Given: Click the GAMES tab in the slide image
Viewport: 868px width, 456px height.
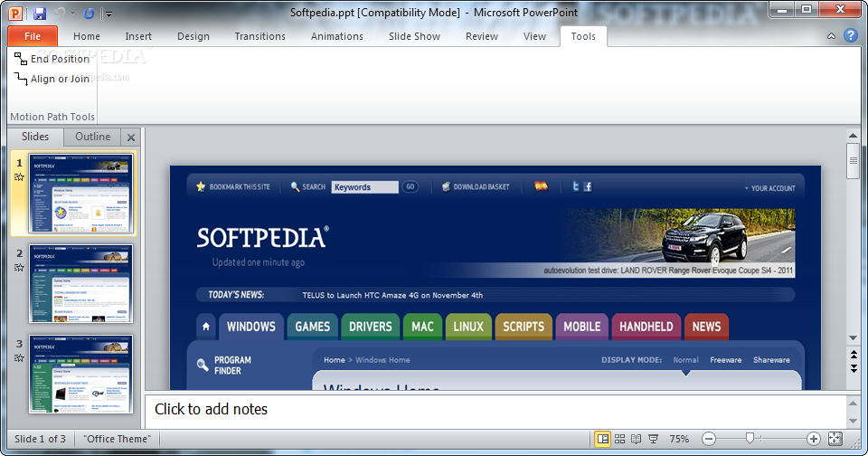Looking at the screenshot, I should 312,327.
